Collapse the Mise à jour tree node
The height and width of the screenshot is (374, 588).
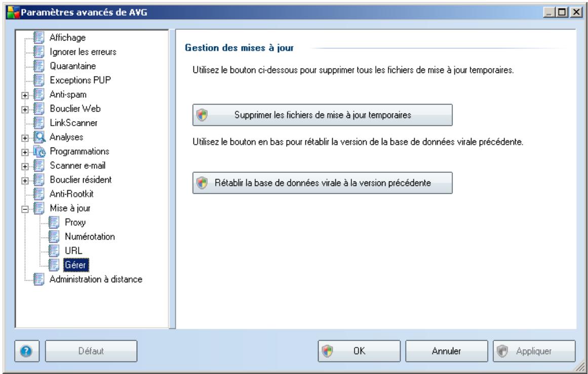25,209
